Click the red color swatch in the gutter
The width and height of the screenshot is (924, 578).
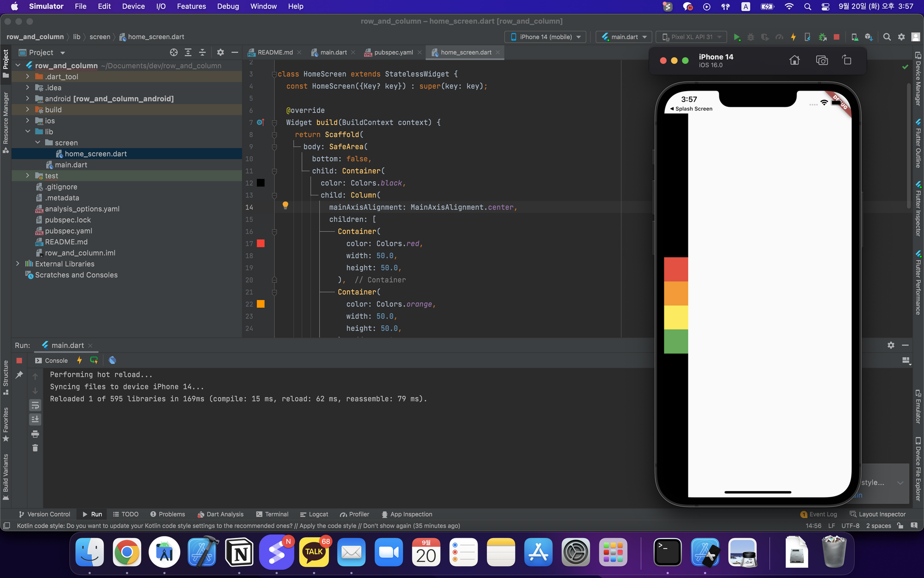pos(261,243)
